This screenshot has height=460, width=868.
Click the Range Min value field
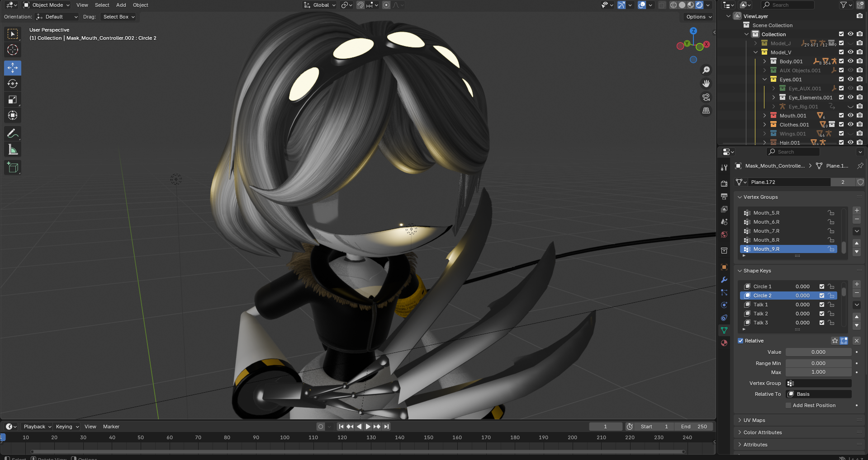(818, 363)
